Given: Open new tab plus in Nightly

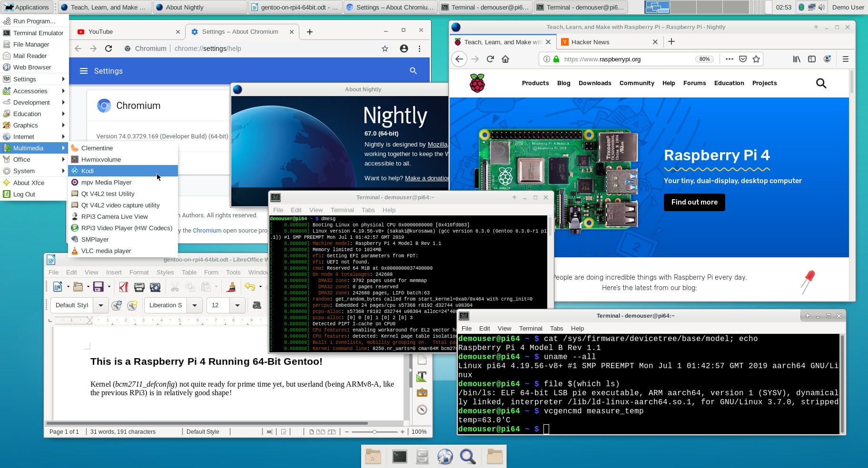Looking at the screenshot, I should coord(671,42).
